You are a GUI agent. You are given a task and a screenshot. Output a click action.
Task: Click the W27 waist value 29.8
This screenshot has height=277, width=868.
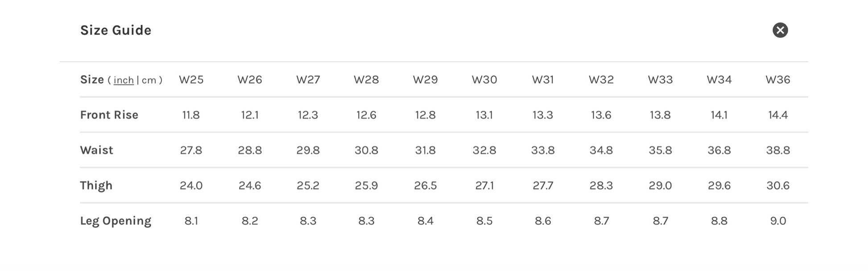coord(308,150)
